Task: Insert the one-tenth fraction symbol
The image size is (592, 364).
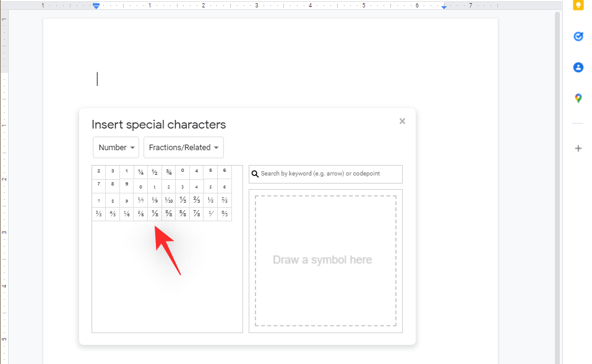Action: pyautogui.click(x=169, y=200)
